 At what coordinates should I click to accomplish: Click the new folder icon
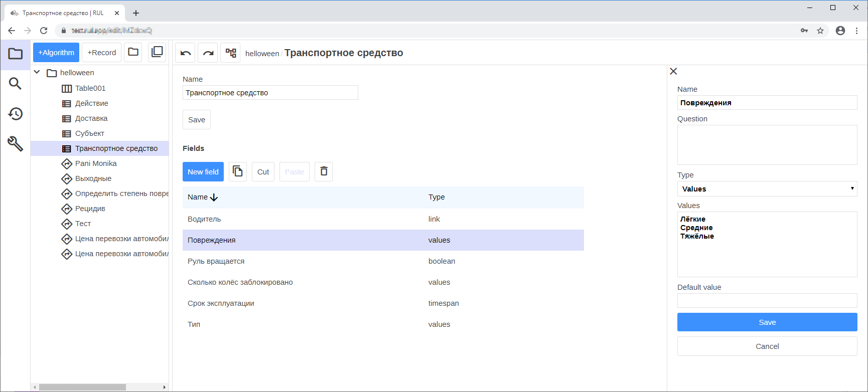point(133,52)
